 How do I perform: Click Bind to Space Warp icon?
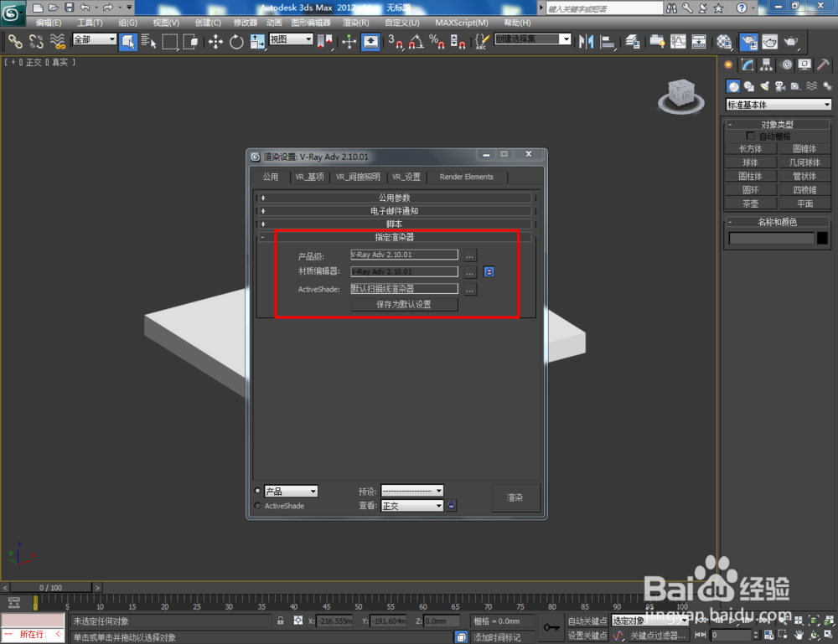click(57, 41)
